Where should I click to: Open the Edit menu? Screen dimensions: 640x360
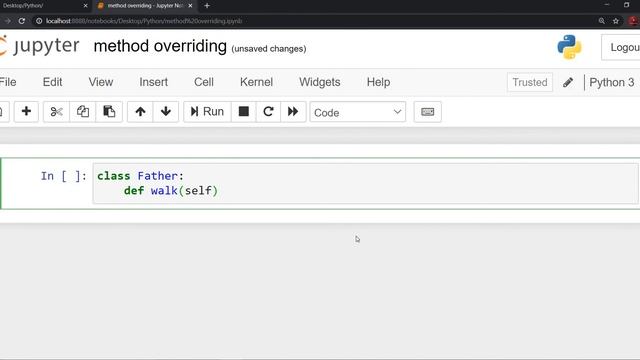pyautogui.click(x=52, y=82)
